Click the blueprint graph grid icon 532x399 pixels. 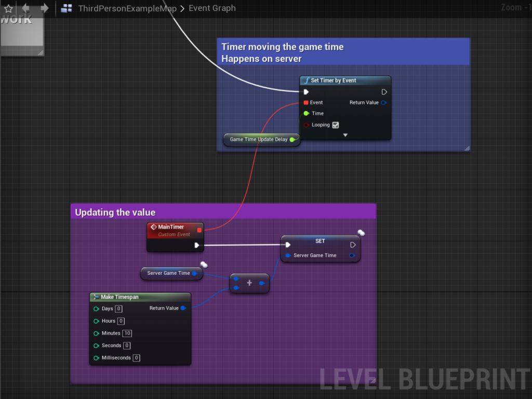(66, 8)
